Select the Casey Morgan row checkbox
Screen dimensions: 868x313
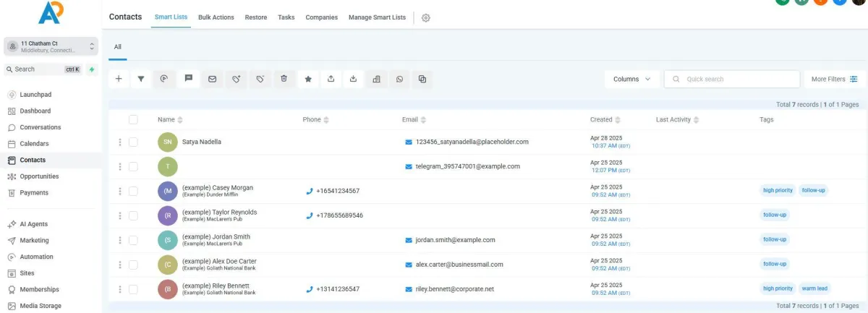(133, 191)
